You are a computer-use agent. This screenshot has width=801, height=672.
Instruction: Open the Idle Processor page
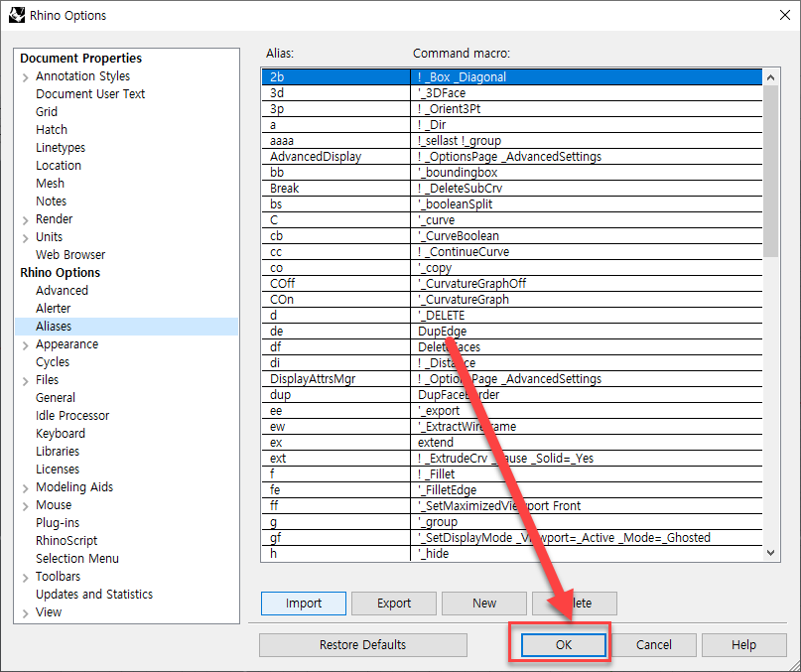coord(72,416)
